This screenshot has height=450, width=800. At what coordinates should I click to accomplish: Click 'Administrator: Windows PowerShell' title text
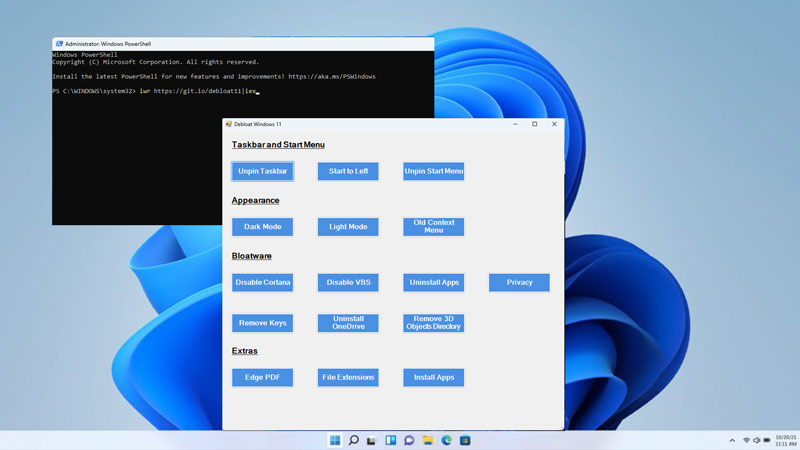[108, 44]
